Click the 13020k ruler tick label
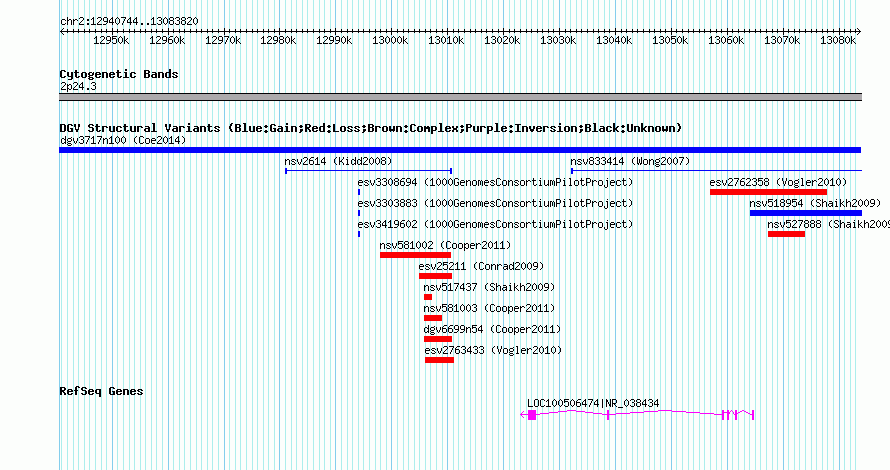 [x=502, y=40]
